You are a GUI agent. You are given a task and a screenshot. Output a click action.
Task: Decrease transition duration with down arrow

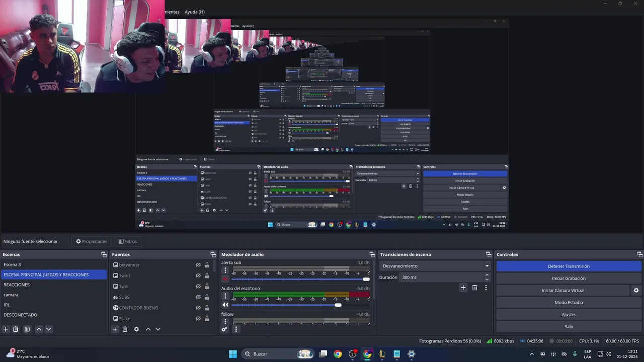(487, 280)
